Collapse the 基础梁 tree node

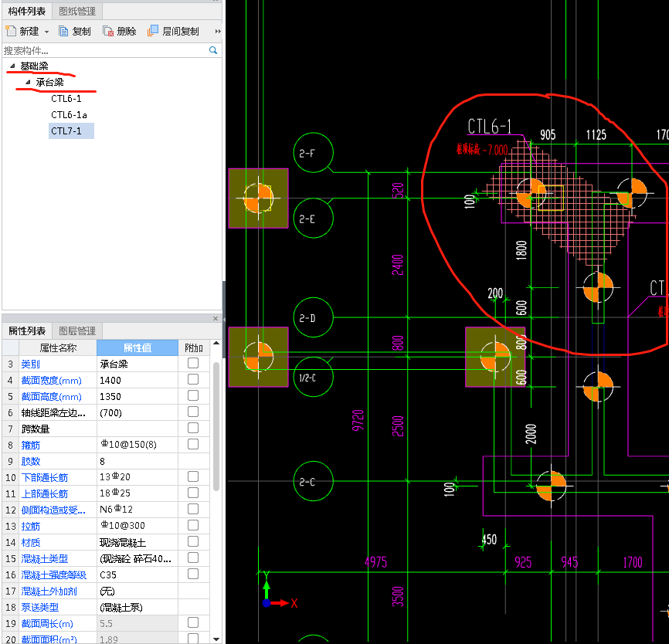(x=12, y=66)
